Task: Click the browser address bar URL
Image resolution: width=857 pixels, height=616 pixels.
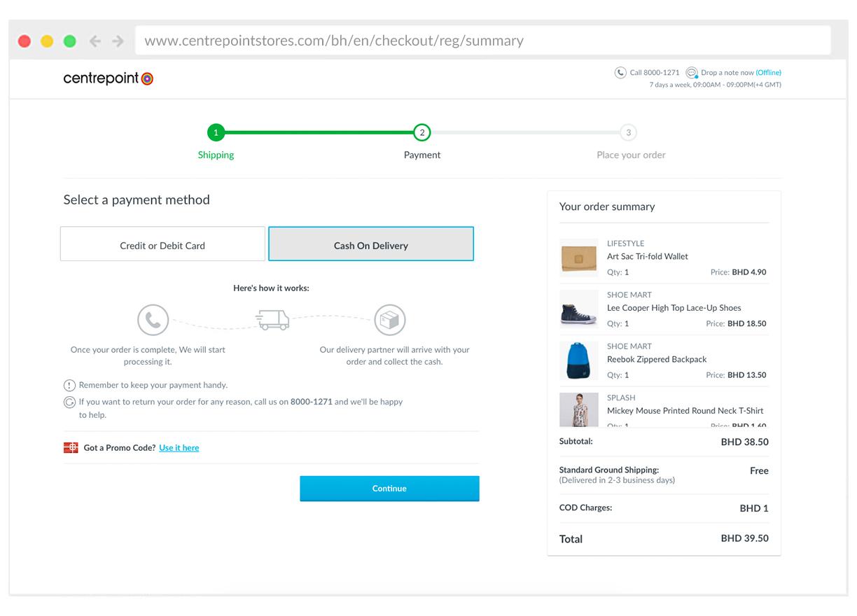Action: coord(334,41)
